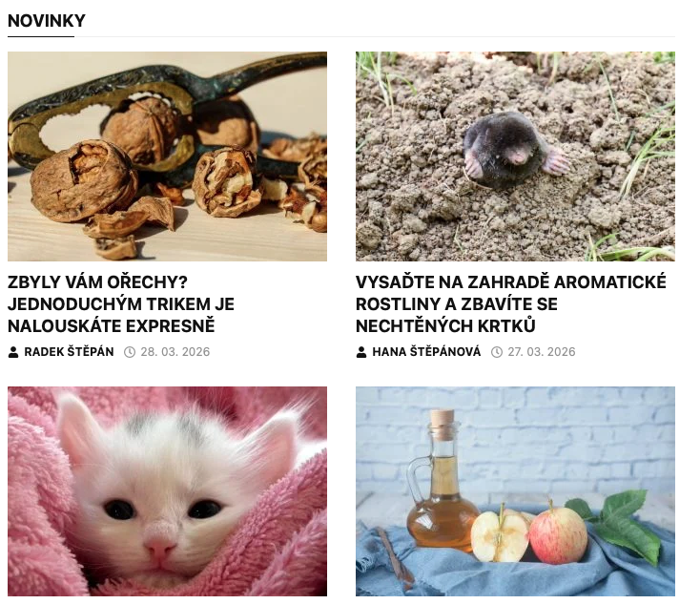
Task: Click the person icon beside Hana Štěpánová
Action: tap(361, 352)
